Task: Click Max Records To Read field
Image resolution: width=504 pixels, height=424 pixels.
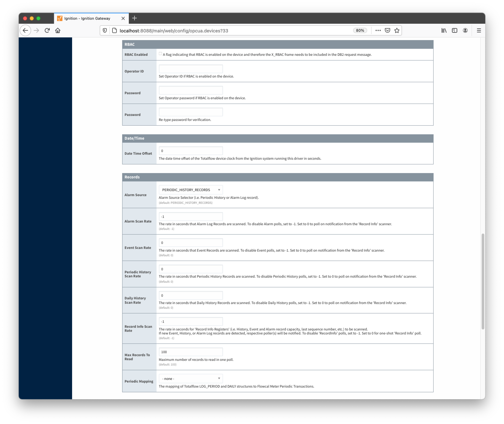Action: pyautogui.click(x=191, y=352)
